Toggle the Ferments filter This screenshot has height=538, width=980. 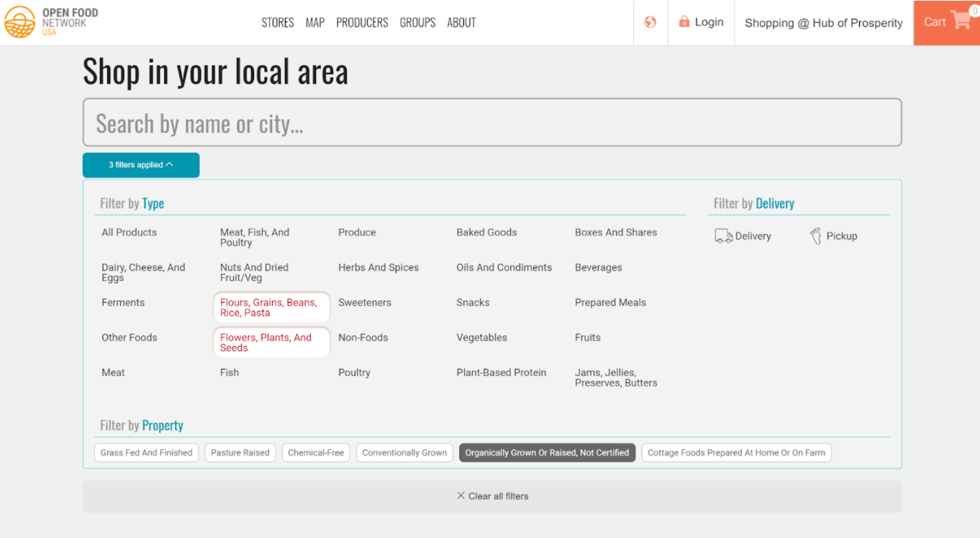pyautogui.click(x=123, y=303)
